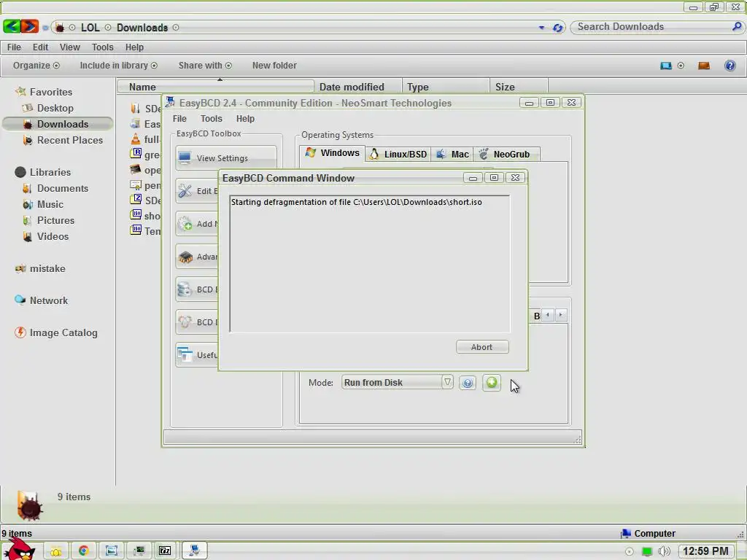Viewport: 747px width, 560px height.
Task: Open the blue help icon beside Mode
Action: pos(468,383)
